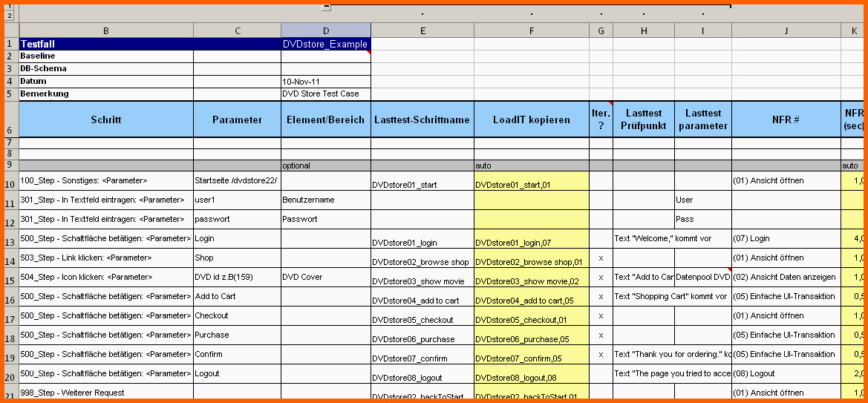Select the optional cell in row 9
The width and height of the screenshot is (868, 403).
[x=326, y=166]
